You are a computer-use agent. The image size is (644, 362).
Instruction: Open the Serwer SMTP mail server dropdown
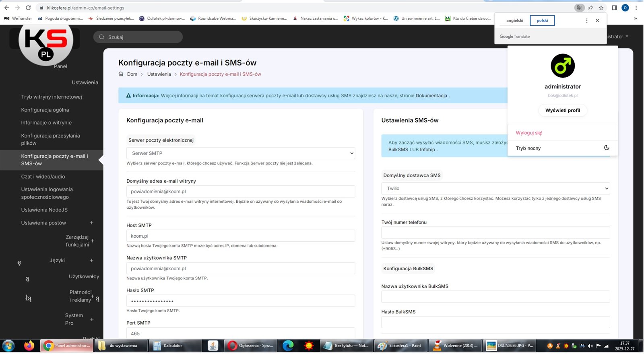coord(240,153)
